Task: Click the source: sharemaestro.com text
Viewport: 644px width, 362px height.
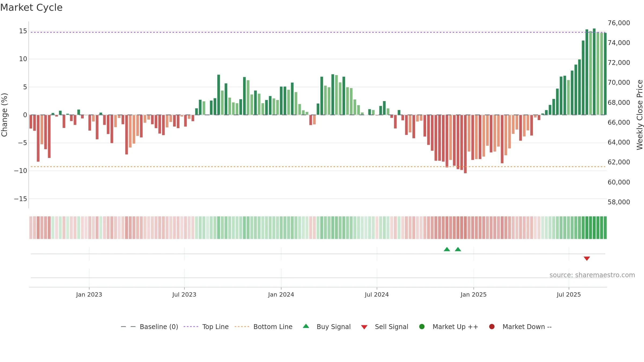Action: (592, 275)
